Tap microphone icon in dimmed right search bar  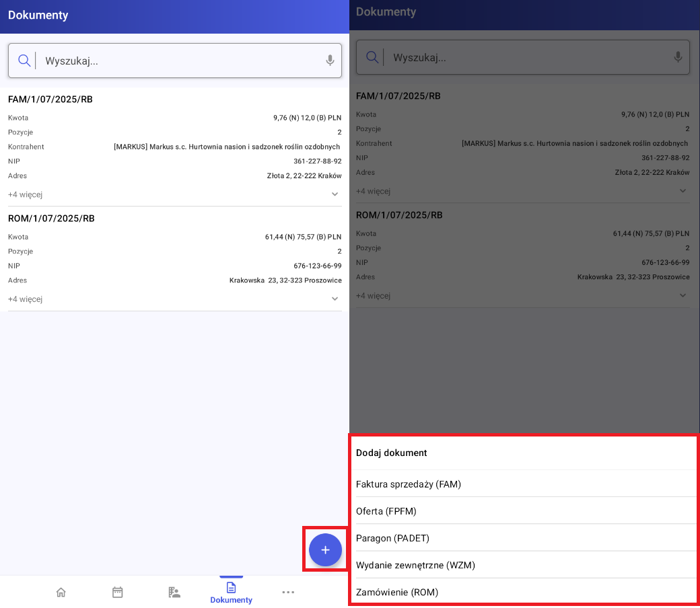point(678,57)
